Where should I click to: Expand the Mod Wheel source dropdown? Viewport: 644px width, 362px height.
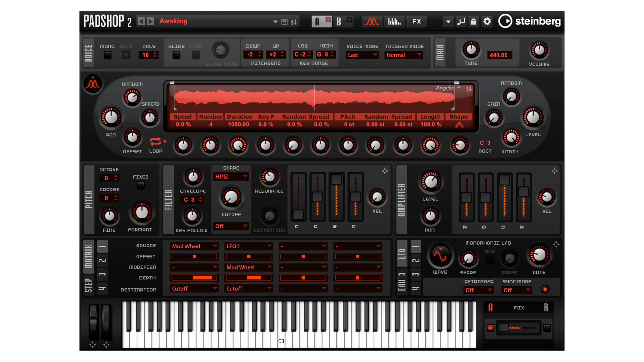(194, 246)
